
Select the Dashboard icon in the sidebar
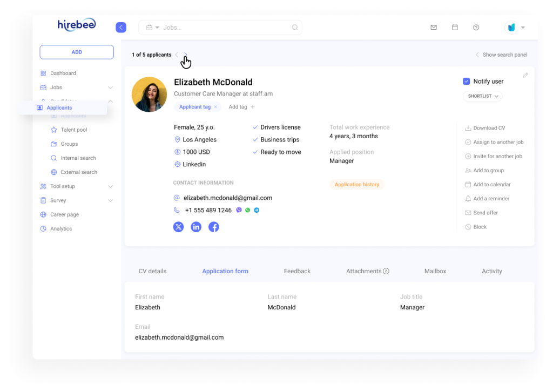pyautogui.click(x=44, y=73)
